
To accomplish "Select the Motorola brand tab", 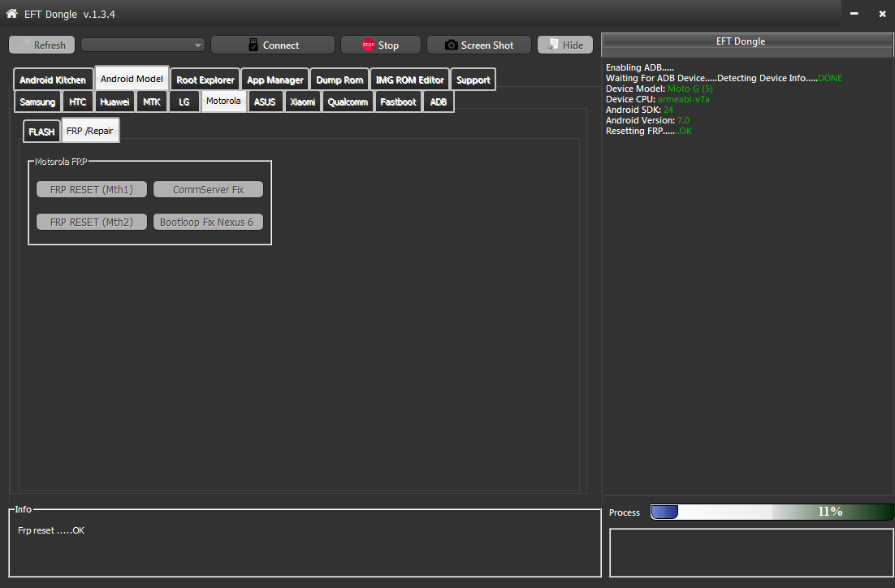I will click(223, 101).
